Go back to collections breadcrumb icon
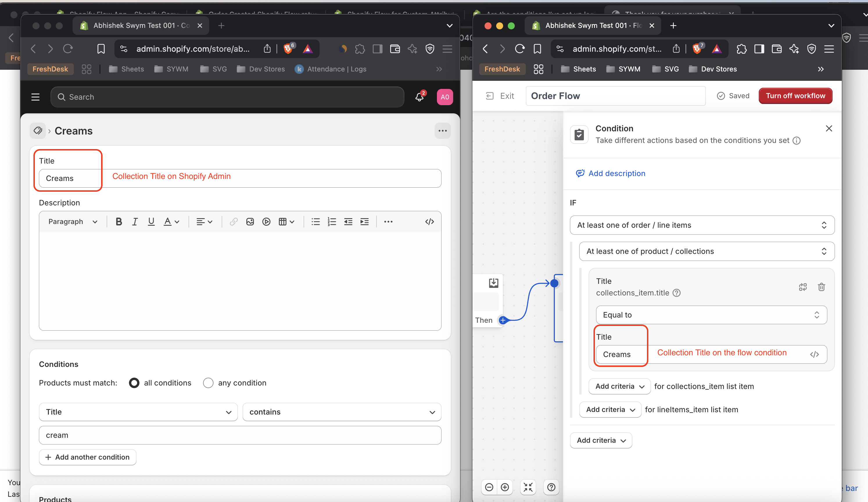The width and height of the screenshot is (868, 502). pyautogui.click(x=37, y=130)
